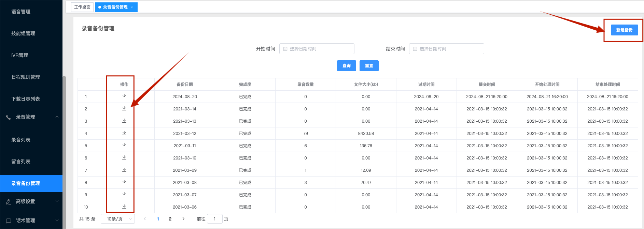Expand the 高级设置 menu chevron
This screenshot has height=229, width=644.
tap(57, 201)
